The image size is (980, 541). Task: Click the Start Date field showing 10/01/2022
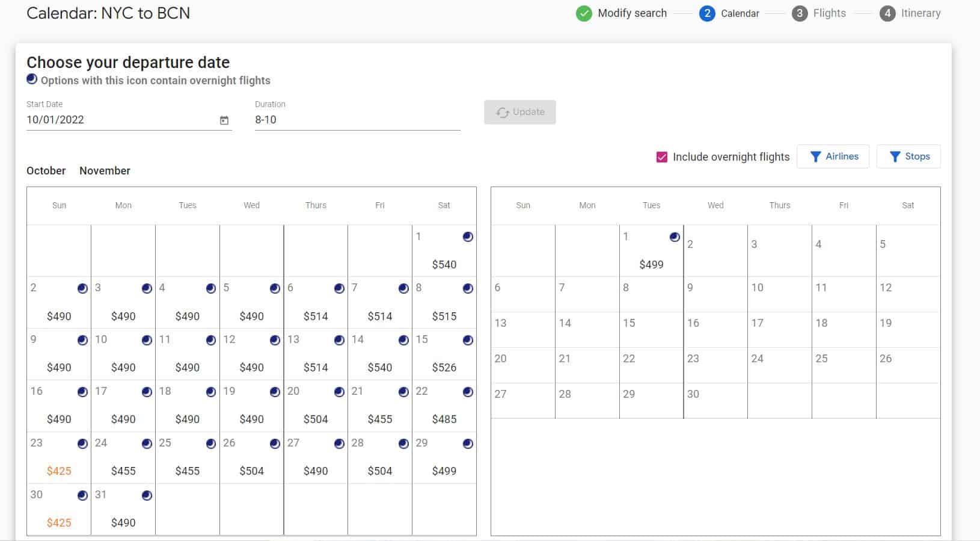129,120
